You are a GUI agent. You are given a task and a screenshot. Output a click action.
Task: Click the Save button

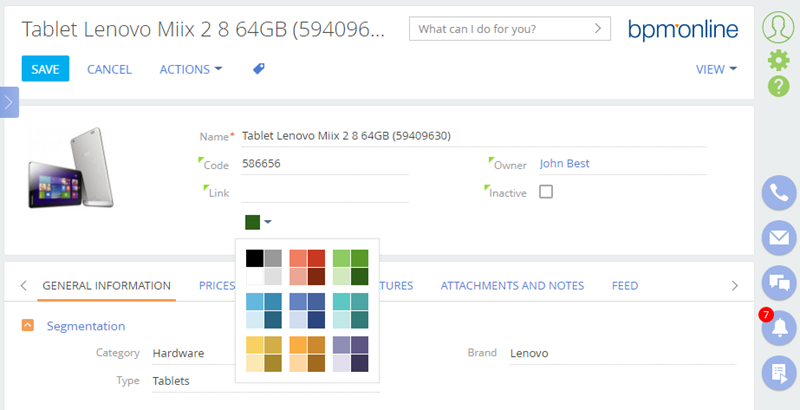pyautogui.click(x=45, y=69)
